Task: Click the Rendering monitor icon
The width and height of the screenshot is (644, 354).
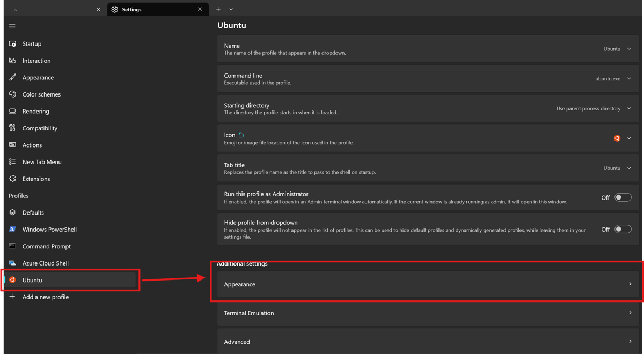Action: point(12,111)
